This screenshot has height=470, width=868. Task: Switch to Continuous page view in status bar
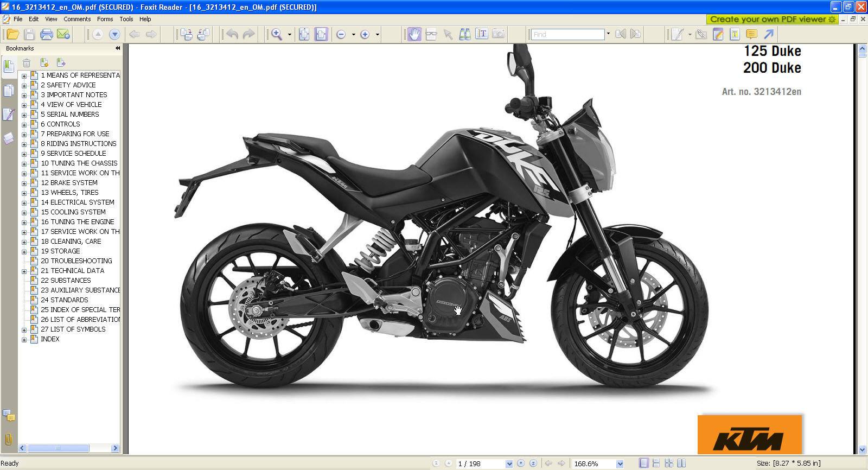656,463
